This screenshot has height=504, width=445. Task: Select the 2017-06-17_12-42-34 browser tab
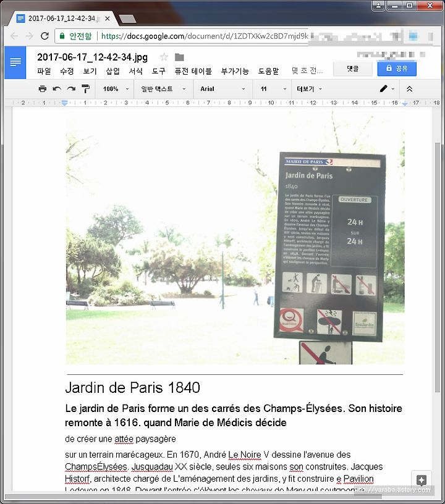62,19
